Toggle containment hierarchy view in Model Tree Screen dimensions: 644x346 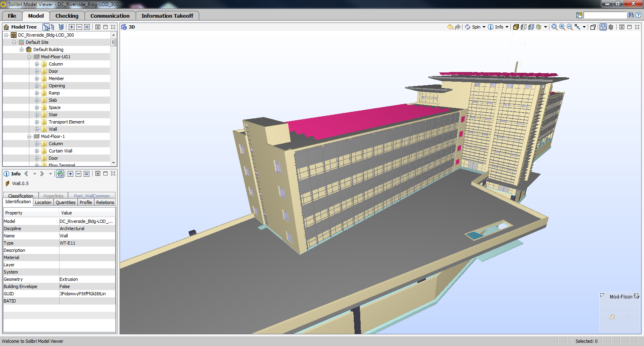tap(46, 27)
